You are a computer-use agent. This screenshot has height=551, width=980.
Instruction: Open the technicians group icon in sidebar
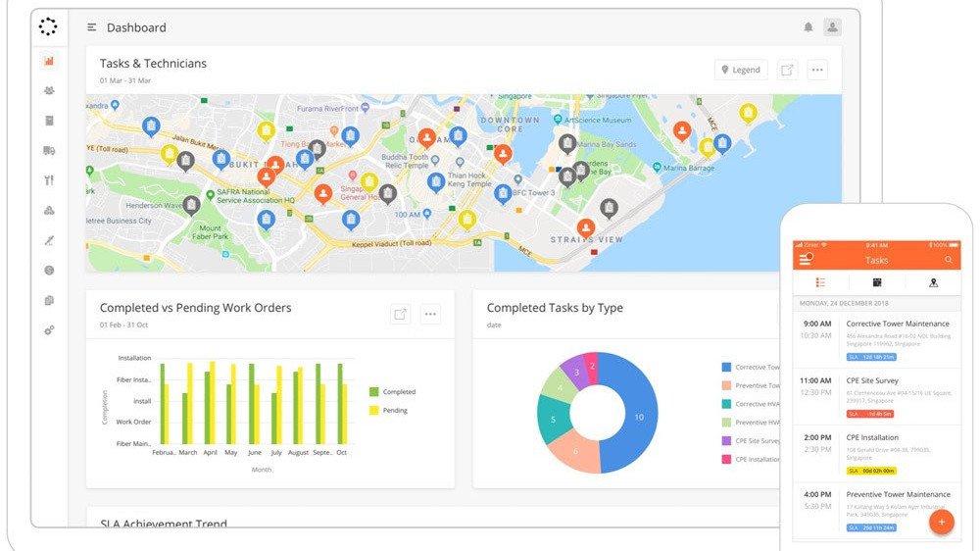pos(49,90)
